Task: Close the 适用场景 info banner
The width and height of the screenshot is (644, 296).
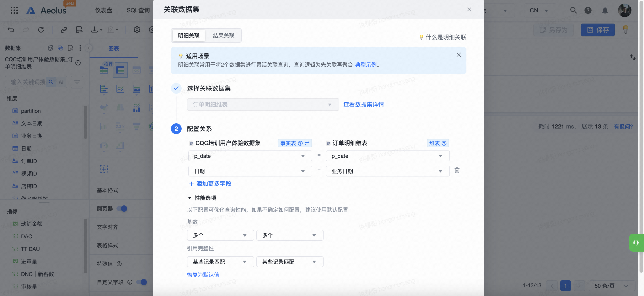Action: click(459, 55)
